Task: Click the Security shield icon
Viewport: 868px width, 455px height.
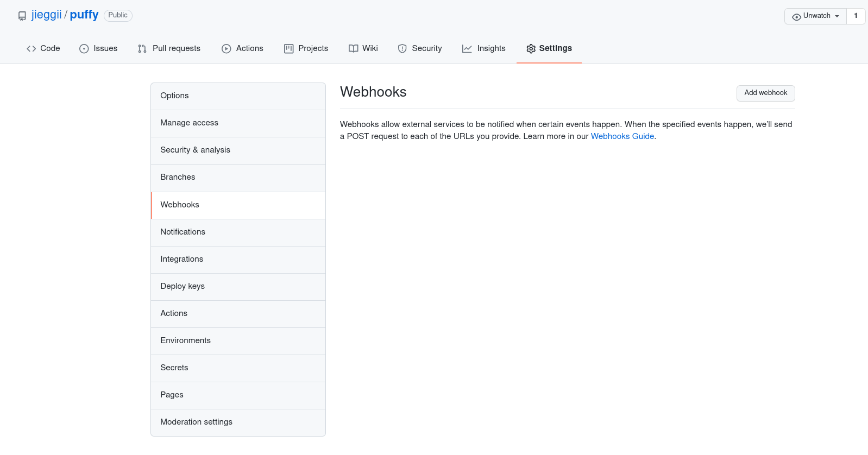Action: tap(402, 49)
